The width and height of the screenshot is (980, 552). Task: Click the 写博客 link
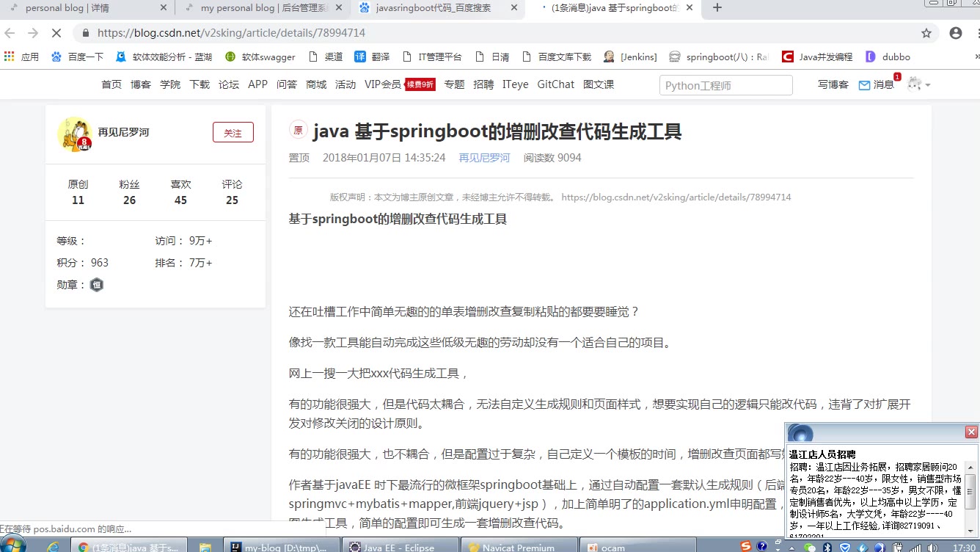point(833,84)
